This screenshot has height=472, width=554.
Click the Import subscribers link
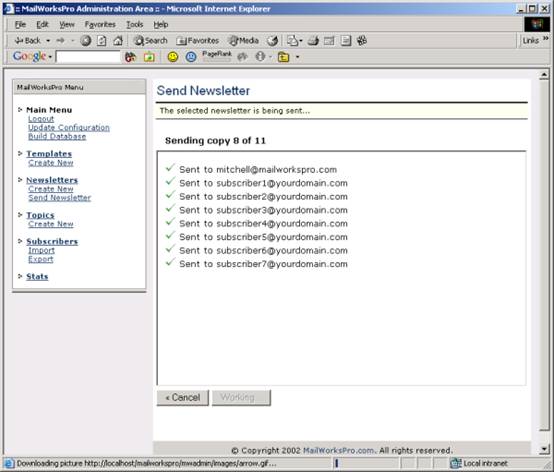(x=41, y=250)
